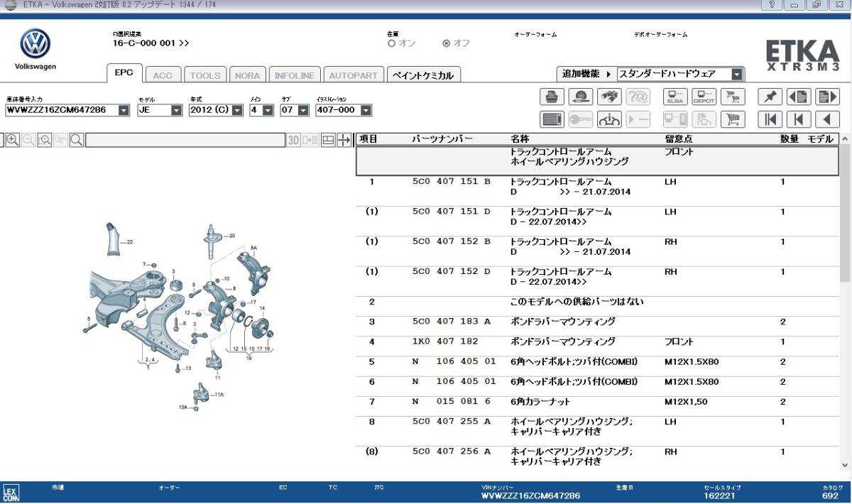Open the ELSA workshop system icon
Viewport: 852px width, 504px height.
coord(674,97)
